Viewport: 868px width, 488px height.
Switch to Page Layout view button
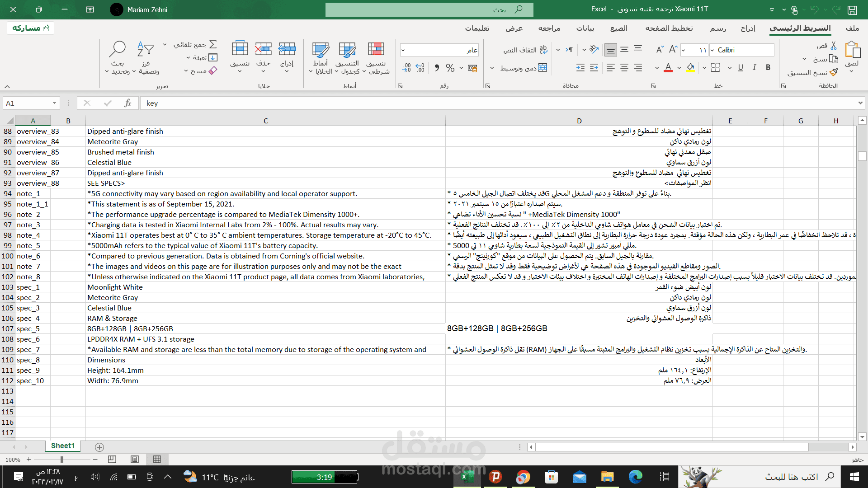(x=135, y=460)
